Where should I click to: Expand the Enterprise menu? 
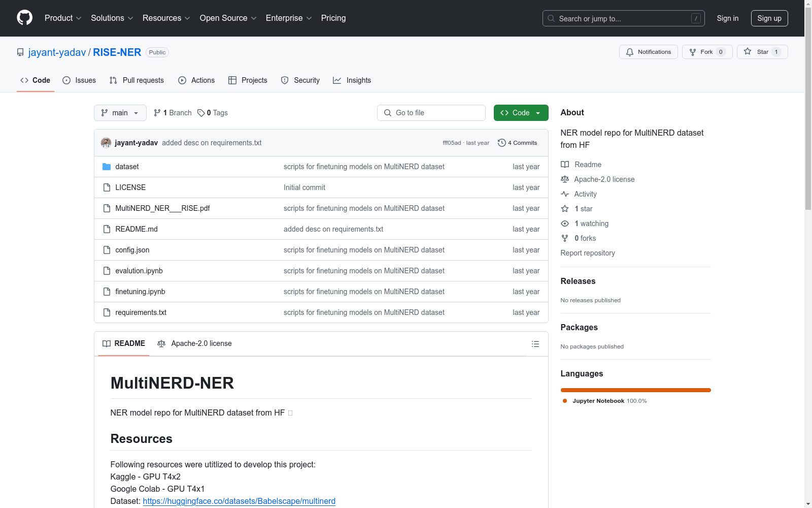point(289,18)
